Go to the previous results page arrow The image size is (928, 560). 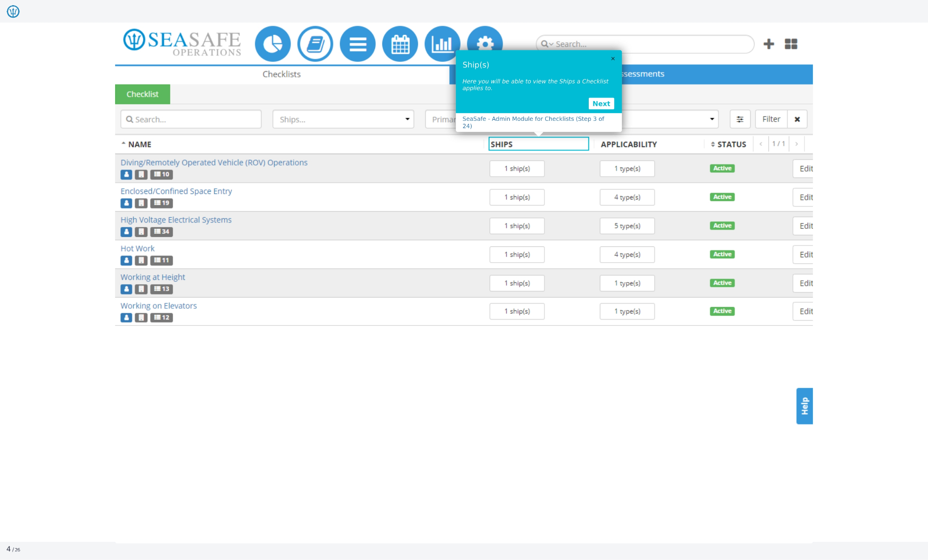tap(761, 144)
